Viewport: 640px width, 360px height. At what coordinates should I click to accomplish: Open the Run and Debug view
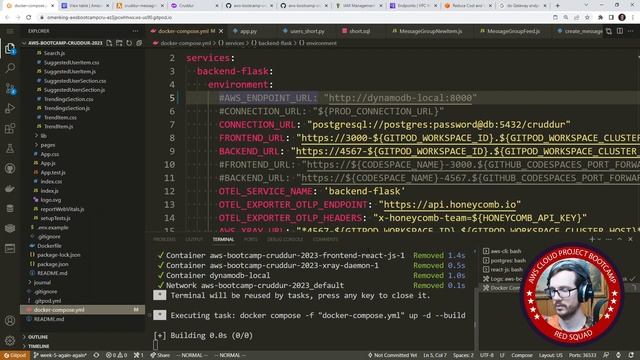pyautogui.click(x=10, y=109)
